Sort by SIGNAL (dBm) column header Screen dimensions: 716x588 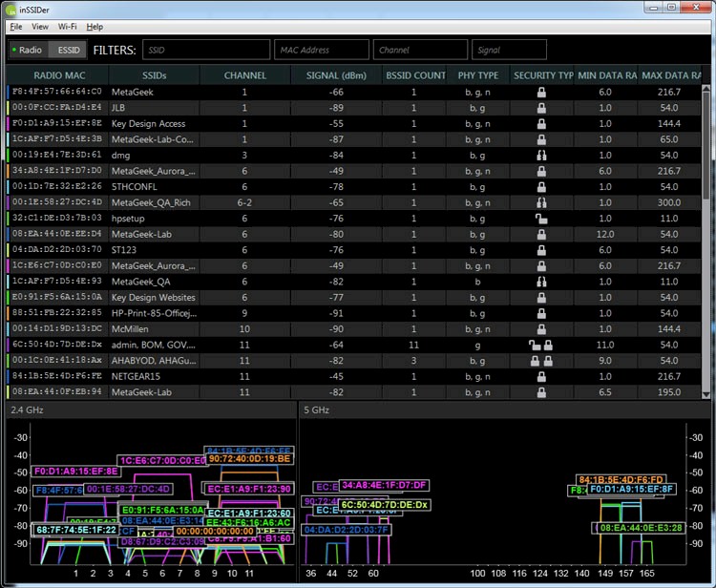point(337,75)
